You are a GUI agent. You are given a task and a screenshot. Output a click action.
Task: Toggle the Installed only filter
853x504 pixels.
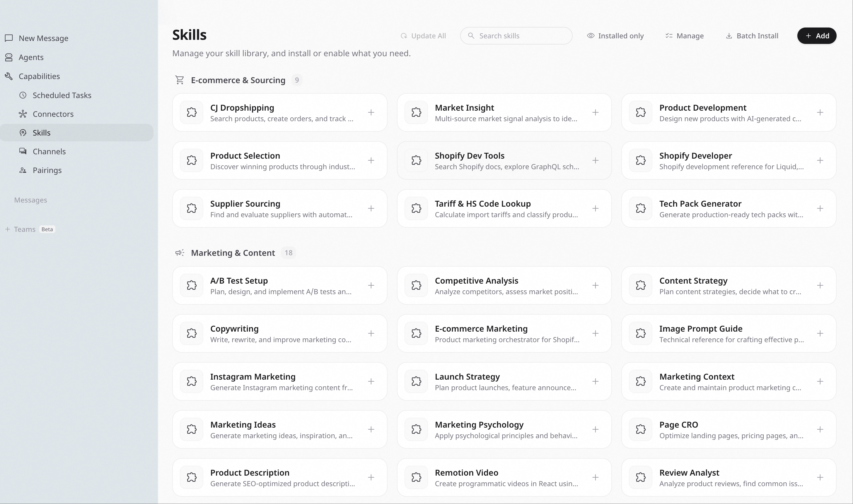(615, 36)
